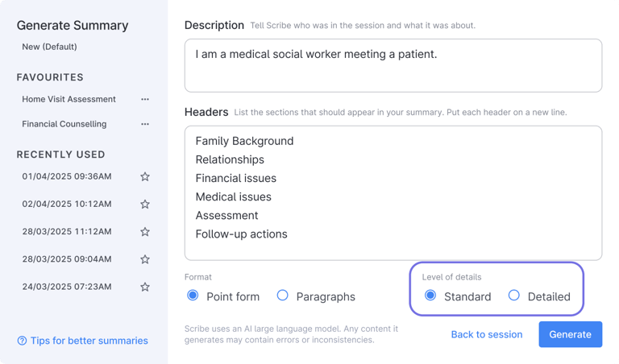Screen dimensions: 619x364
Task: Select the New (Default) template
Action: coord(50,47)
